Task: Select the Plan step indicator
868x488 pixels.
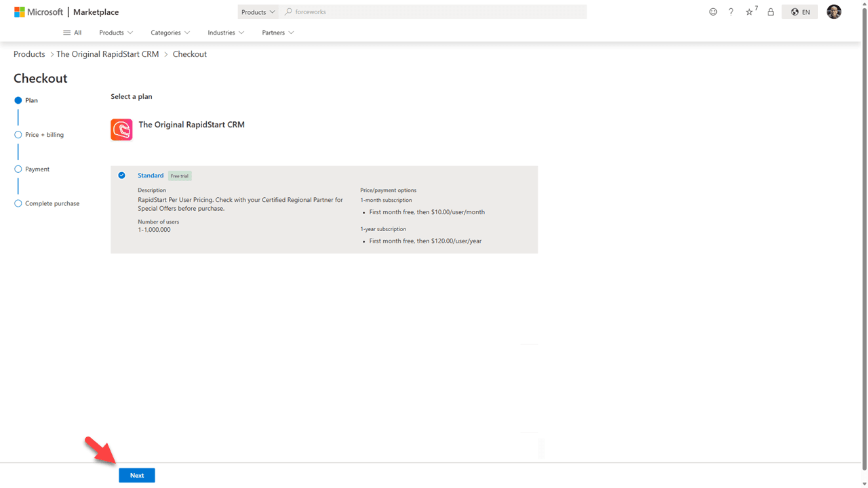Action: pyautogui.click(x=18, y=100)
